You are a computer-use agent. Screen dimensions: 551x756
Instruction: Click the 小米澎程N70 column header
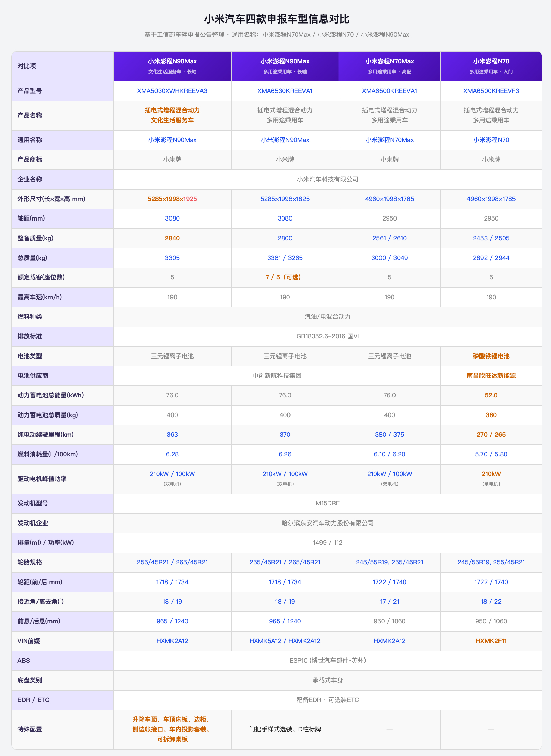491,66
